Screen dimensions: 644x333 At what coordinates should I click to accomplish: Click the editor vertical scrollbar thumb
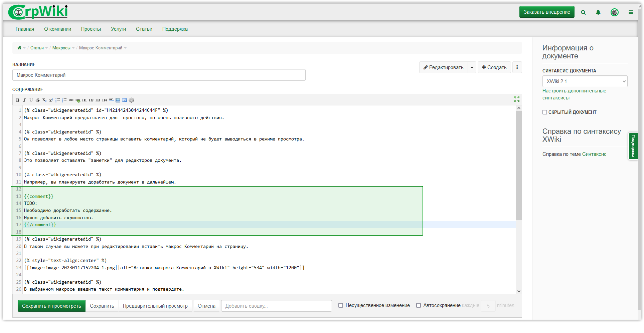[519, 165]
